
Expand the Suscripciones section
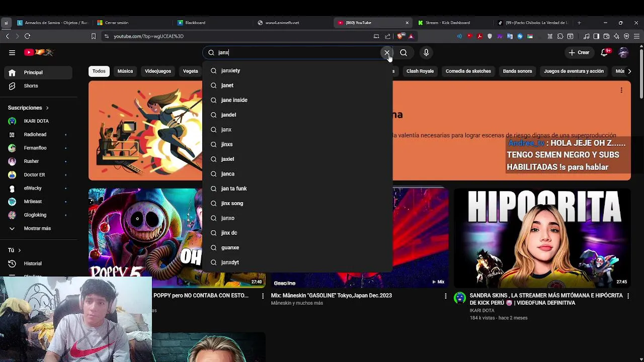click(28, 108)
